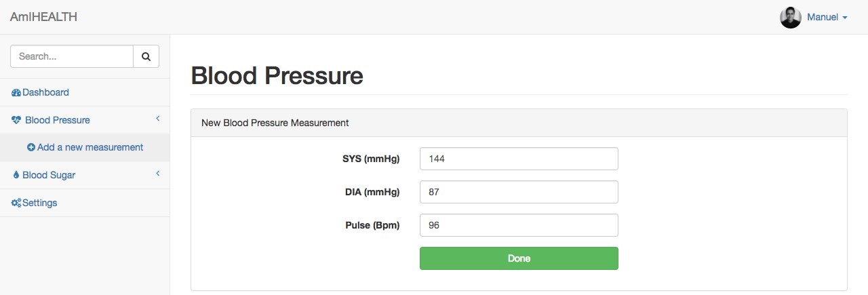Expand the Blood Sugar chevron
The width and height of the screenshot is (868, 295).
click(x=157, y=174)
